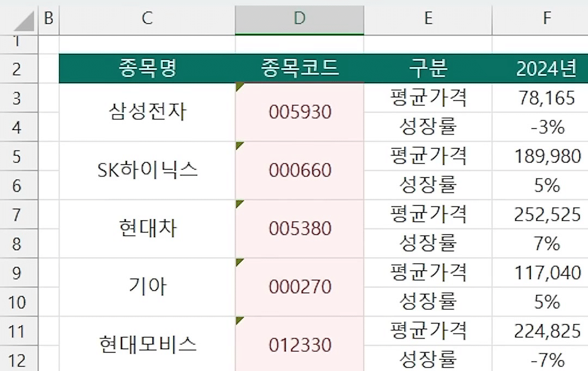Click the select-all triangle corner of the sheet
This screenshot has width=588, height=371.
coord(24,21)
